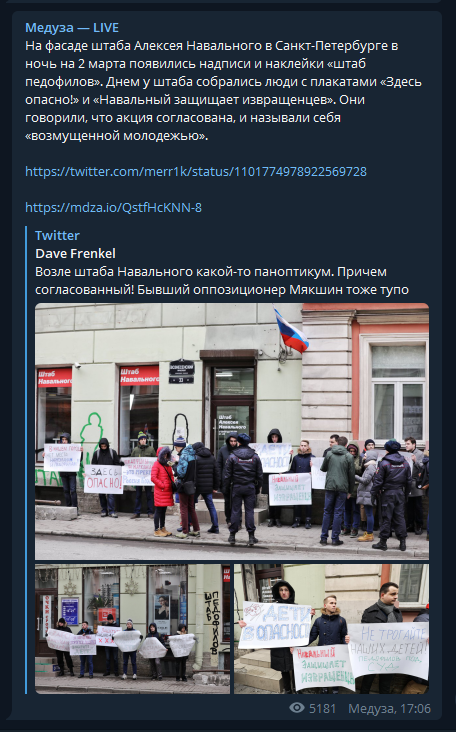Click the Здесь опасно placard in top photo

[103, 479]
